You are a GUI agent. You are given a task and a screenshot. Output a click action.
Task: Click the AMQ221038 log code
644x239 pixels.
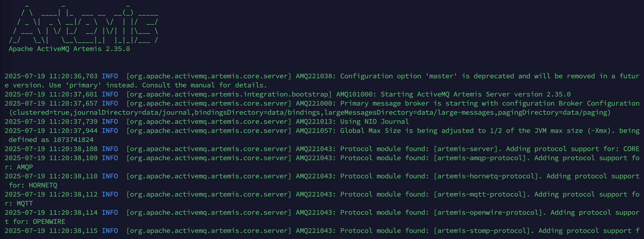coord(315,76)
